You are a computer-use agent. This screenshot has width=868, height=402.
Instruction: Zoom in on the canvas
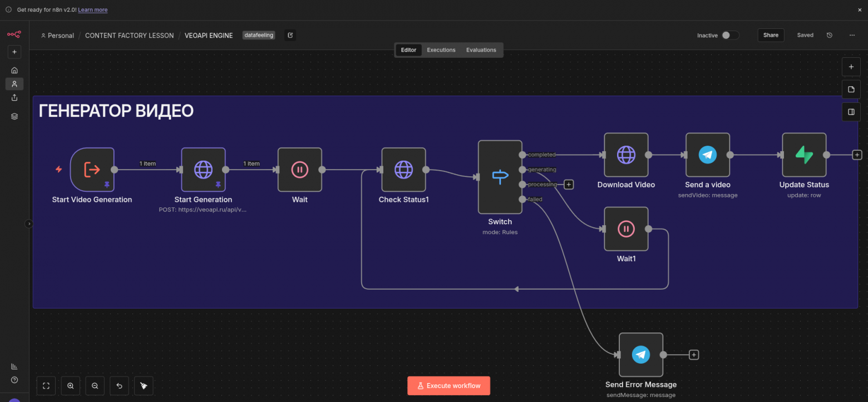71,386
